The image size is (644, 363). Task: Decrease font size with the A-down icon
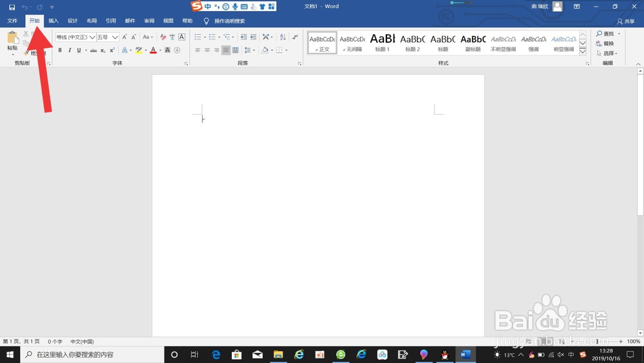133,37
